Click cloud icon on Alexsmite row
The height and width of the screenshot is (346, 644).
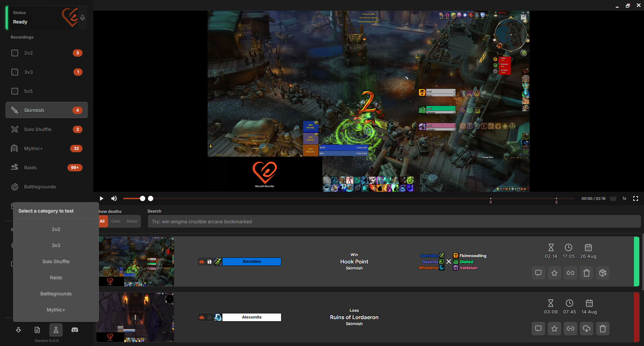[x=202, y=317]
